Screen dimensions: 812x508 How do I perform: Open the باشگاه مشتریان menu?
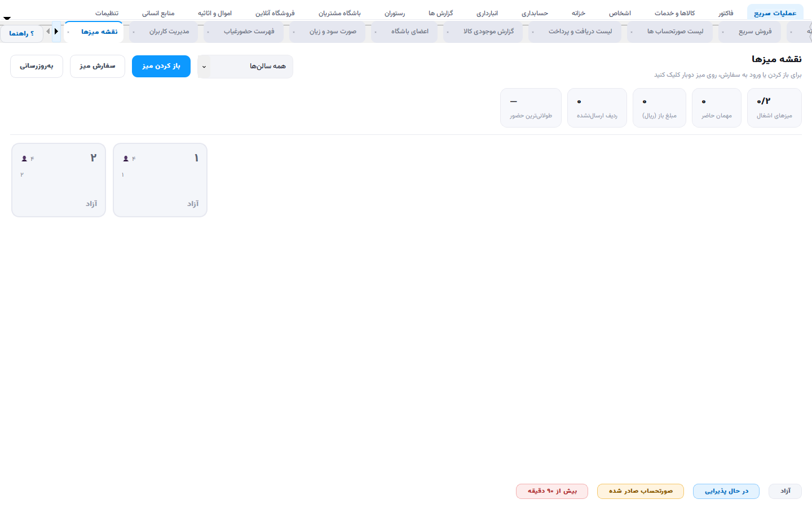pos(339,13)
